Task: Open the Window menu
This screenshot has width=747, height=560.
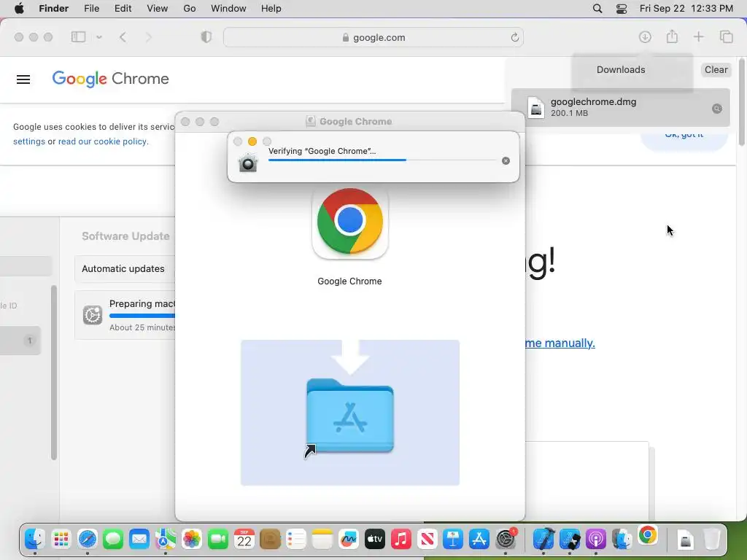Action: [x=228, y=9]
